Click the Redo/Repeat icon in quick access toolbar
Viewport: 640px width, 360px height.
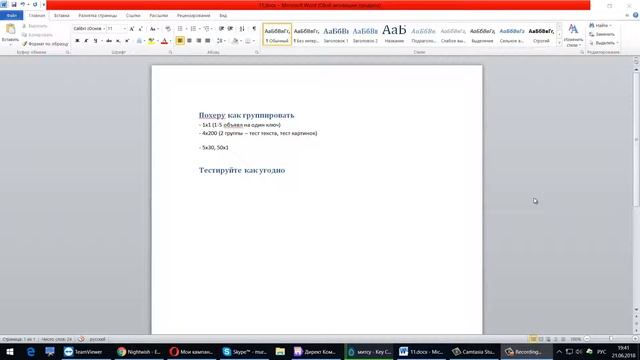(35, 4)
